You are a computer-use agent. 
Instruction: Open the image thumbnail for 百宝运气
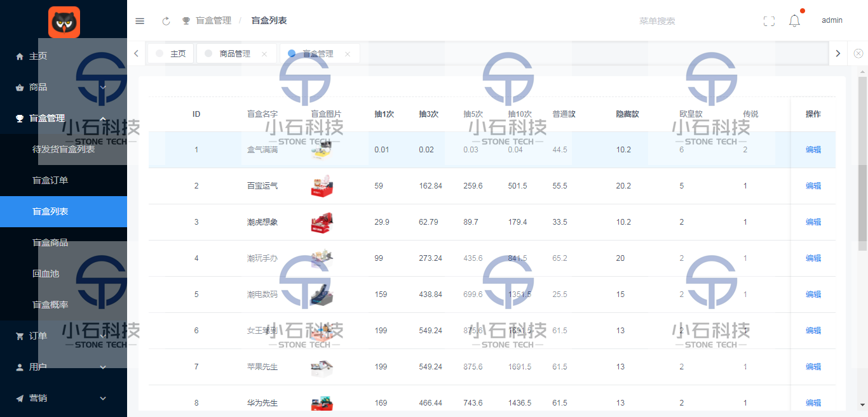point(322,186)
